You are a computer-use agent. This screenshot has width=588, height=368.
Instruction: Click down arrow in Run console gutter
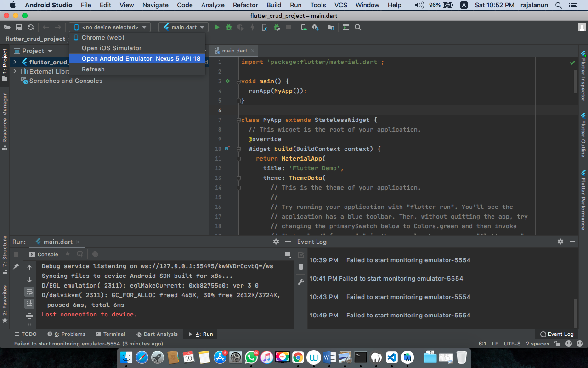(x=29, y=279)
